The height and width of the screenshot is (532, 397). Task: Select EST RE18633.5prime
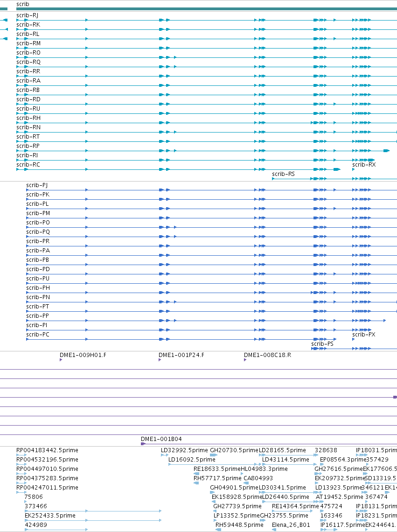[x=217, y=469]
